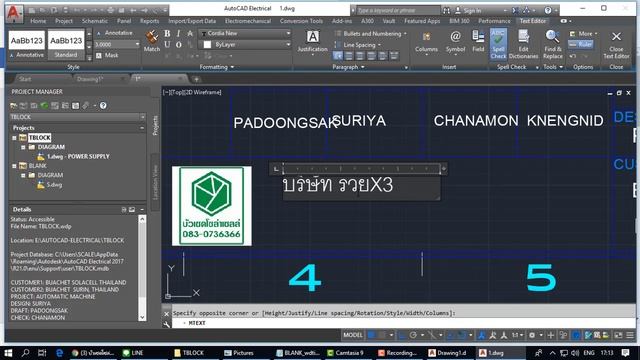Toggle the Ruler option
Image resolution: width=640 pixels, height=360 pixels.
[581, 44]
